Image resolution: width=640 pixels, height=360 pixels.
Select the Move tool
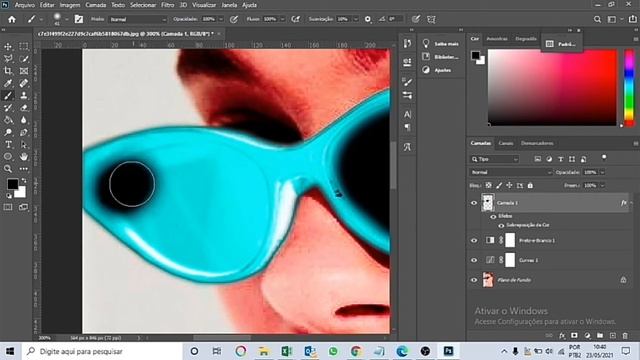(x=8, y=47)
